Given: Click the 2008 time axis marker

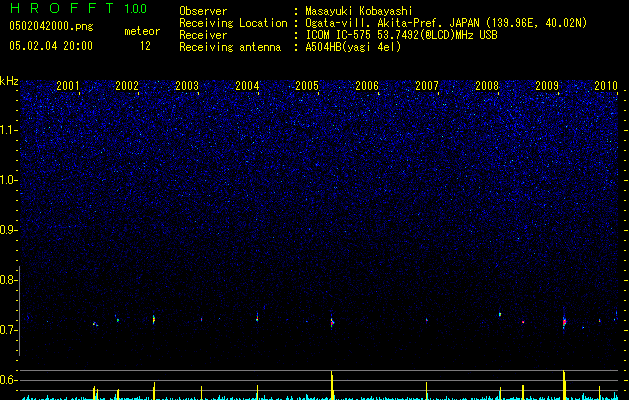Looking at the screenshot, I should (487, 85).
